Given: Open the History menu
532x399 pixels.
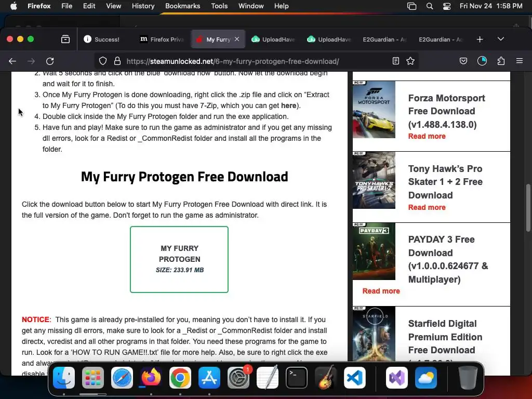Looking at the screenshot, I should pyautogui.click(x=143, y=6).
